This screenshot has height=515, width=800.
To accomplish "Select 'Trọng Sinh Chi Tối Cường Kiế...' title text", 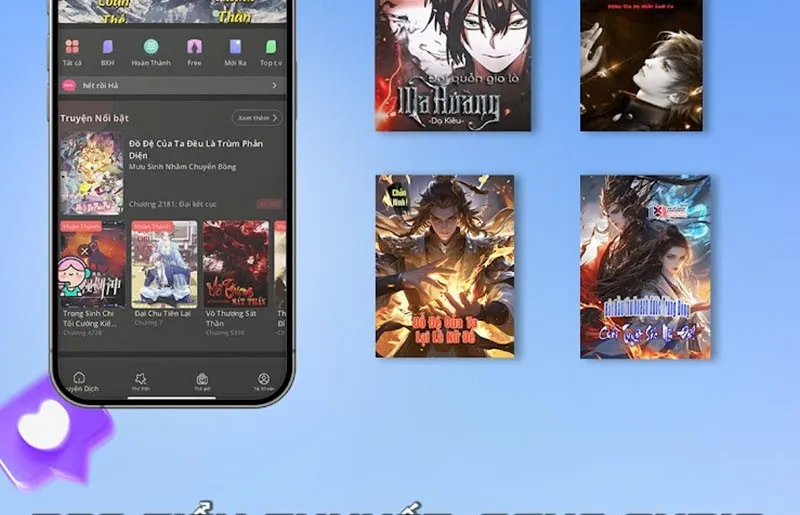I will click(89, 318).
